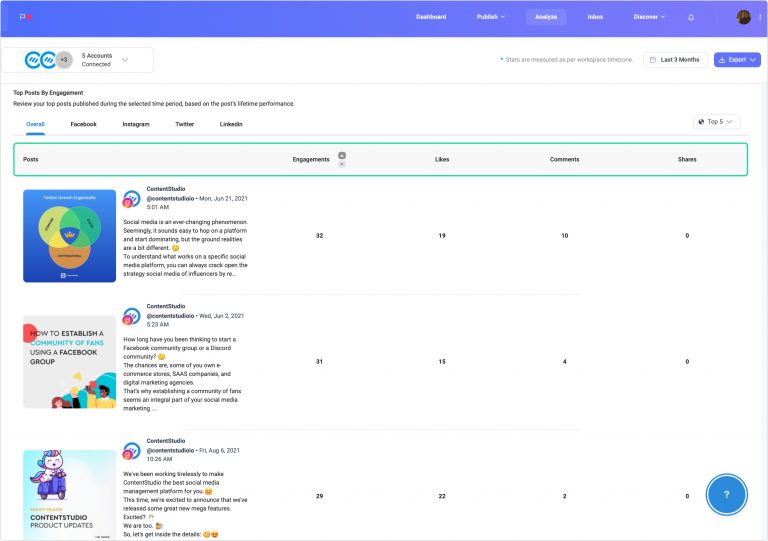This screenshot has width=768, height=541.
Task: Open the Facebook Group community post thumbnail
Action: 70,362
